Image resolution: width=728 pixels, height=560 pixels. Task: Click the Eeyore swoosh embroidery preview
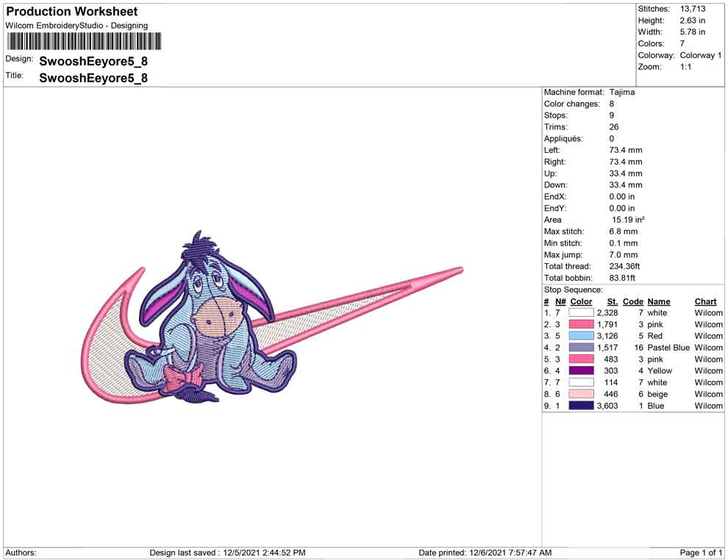(x=273, y=317)
